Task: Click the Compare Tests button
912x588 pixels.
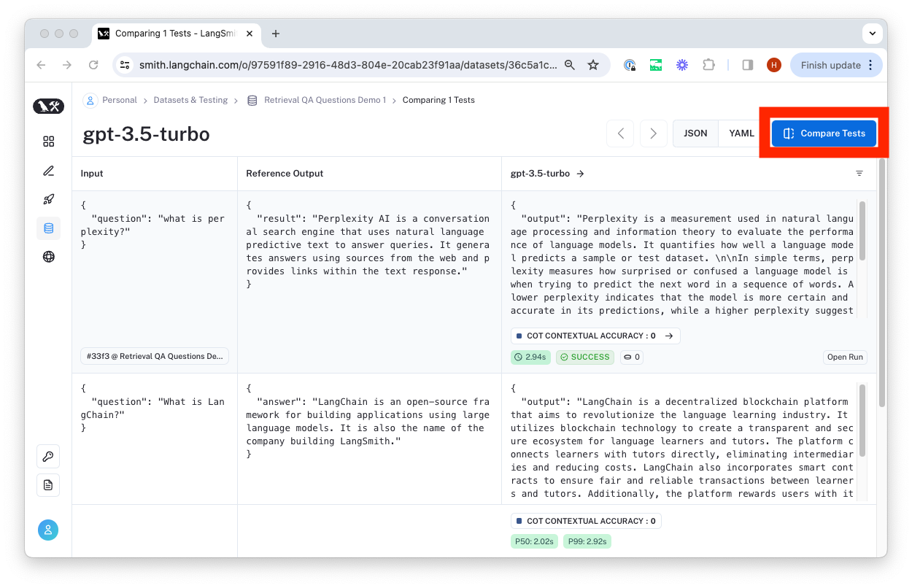Action: (824, 134)
